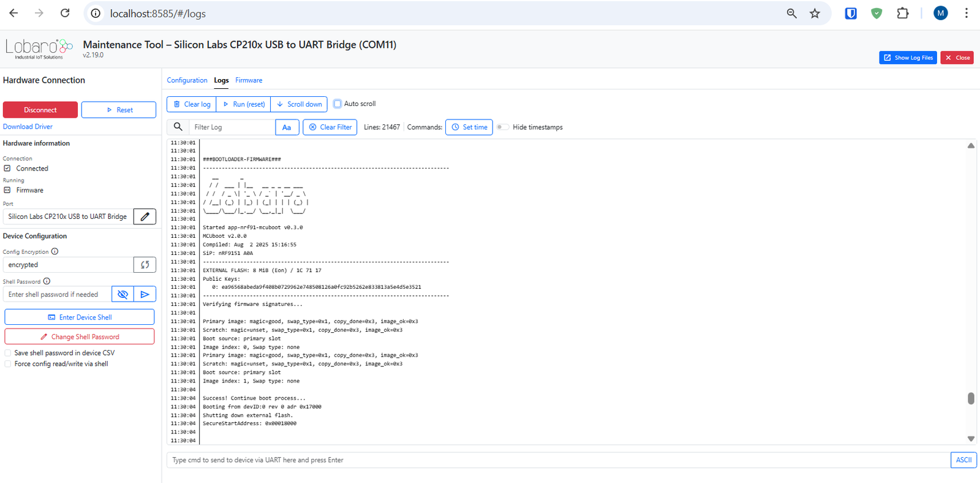Click the filter log search icon

(x=178, y=127)
